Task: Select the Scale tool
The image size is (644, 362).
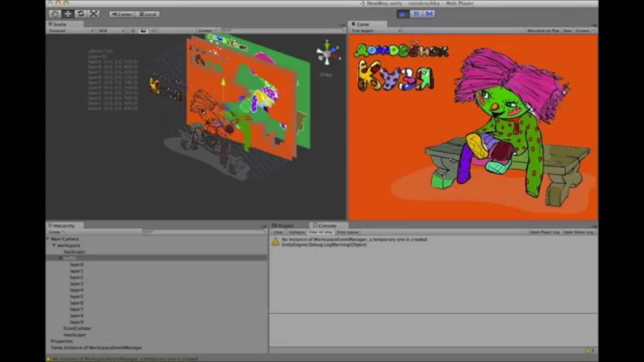Action: 93,14
